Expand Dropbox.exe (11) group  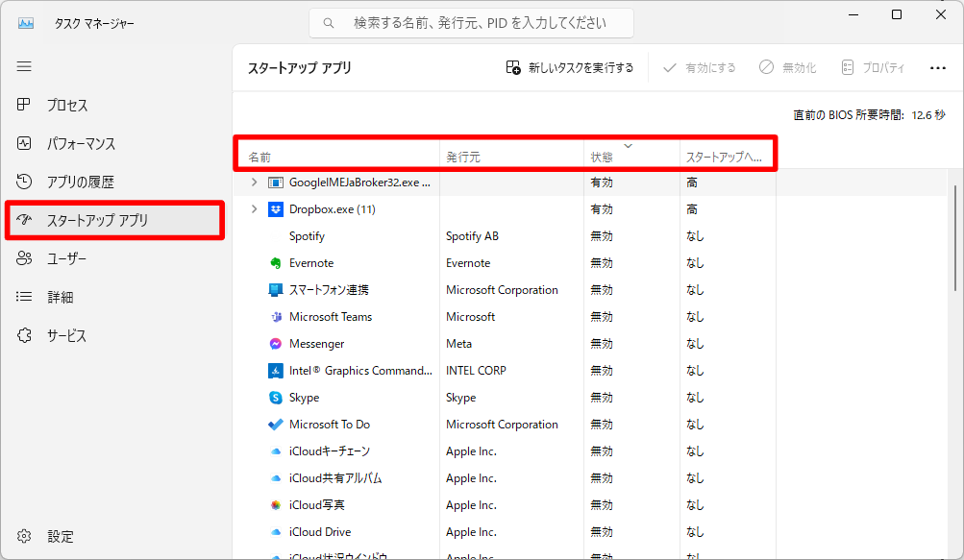pos(254,209)
